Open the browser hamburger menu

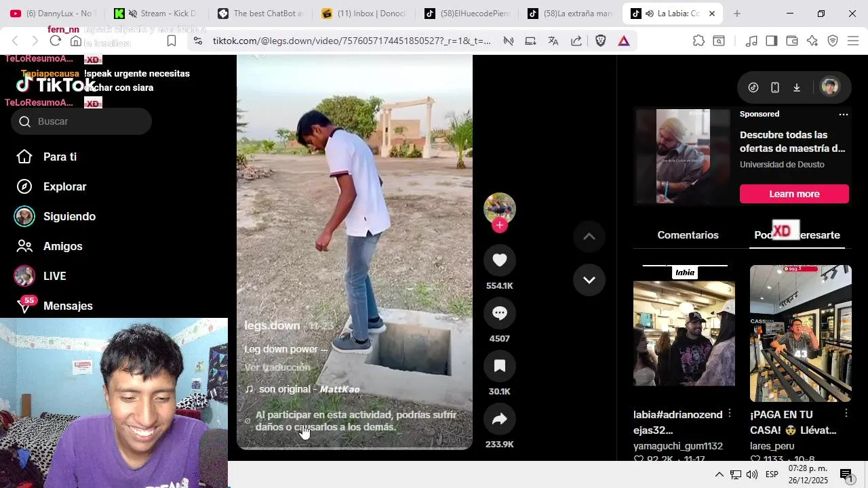pos(854,41)
